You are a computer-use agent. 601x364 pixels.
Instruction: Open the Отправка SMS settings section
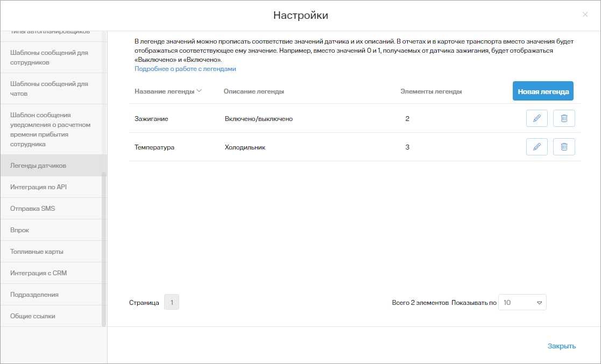pos(51,209)
